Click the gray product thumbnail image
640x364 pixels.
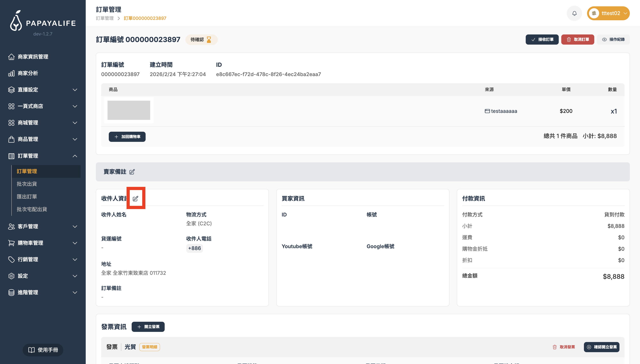[x=129, y=110]
